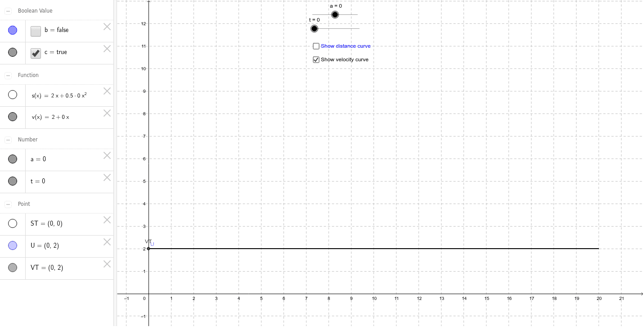This screenshot has height=327, width=644.
Task: Collapse the Boolean Value group
Action: (x=8, y=11)
